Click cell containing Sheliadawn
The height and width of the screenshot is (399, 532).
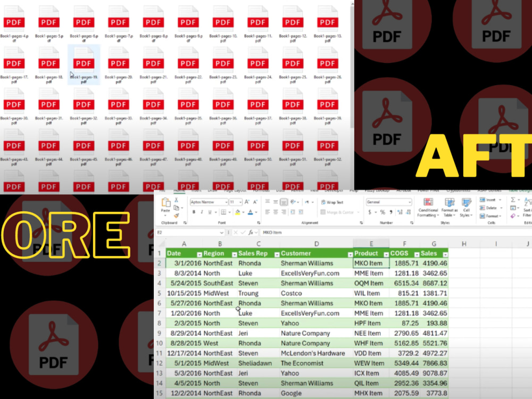tap(258, 363)
